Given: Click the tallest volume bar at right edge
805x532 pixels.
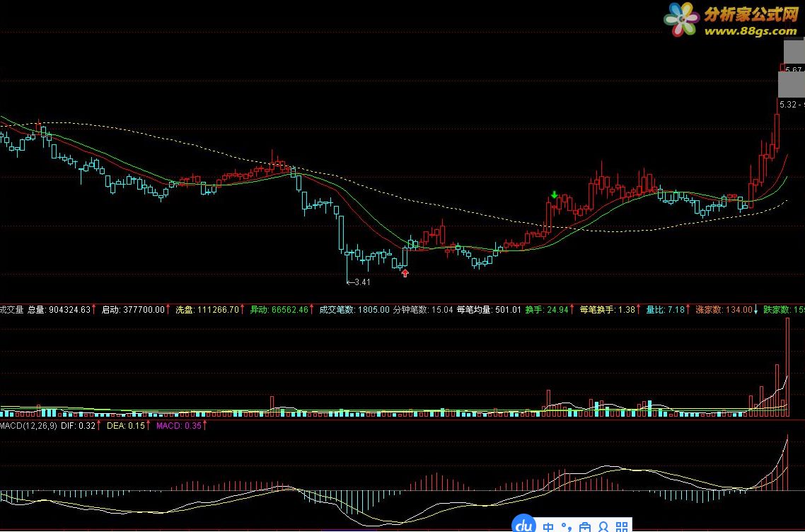Looking at the screenshot, I should tap(787, 366).
